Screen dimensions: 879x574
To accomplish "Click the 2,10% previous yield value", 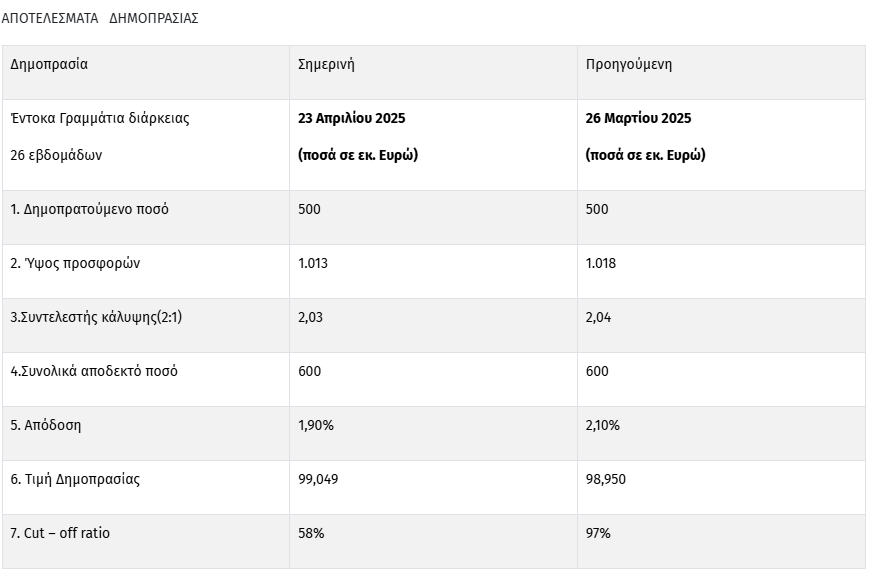I will point(603,425).
